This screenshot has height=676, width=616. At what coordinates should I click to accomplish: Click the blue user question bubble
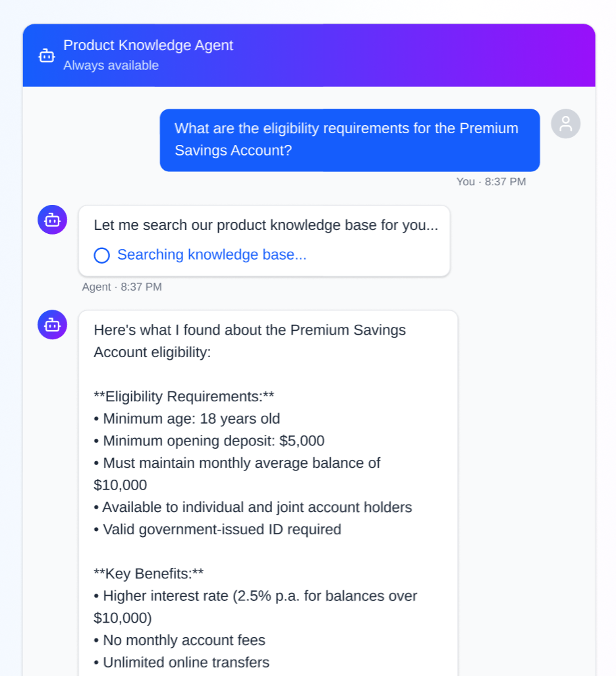point(349,140)
